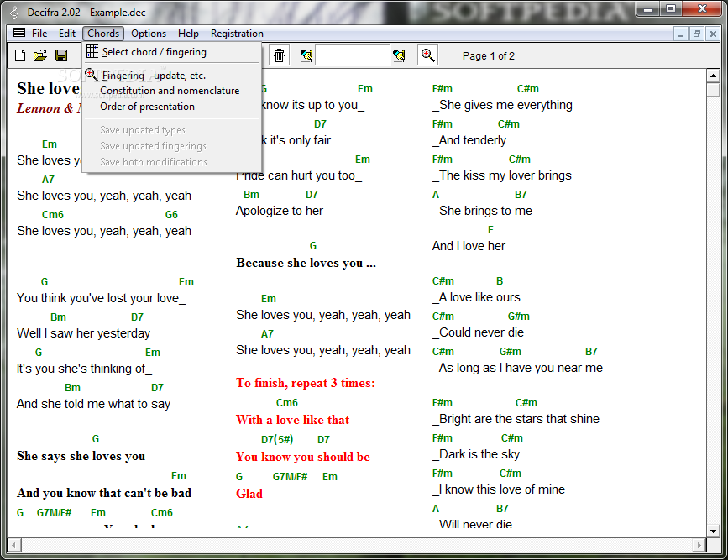Click the red 'Glad' lyric

click(249, 493)
